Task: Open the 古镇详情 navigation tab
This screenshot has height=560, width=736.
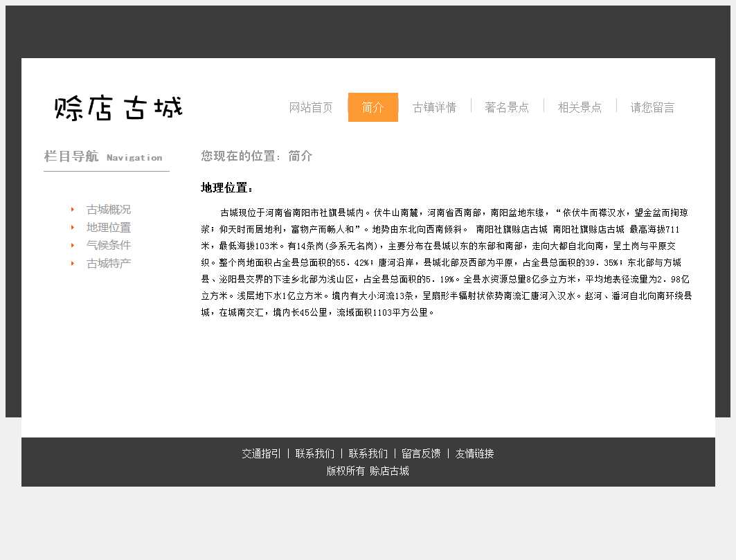Action: 434,107
